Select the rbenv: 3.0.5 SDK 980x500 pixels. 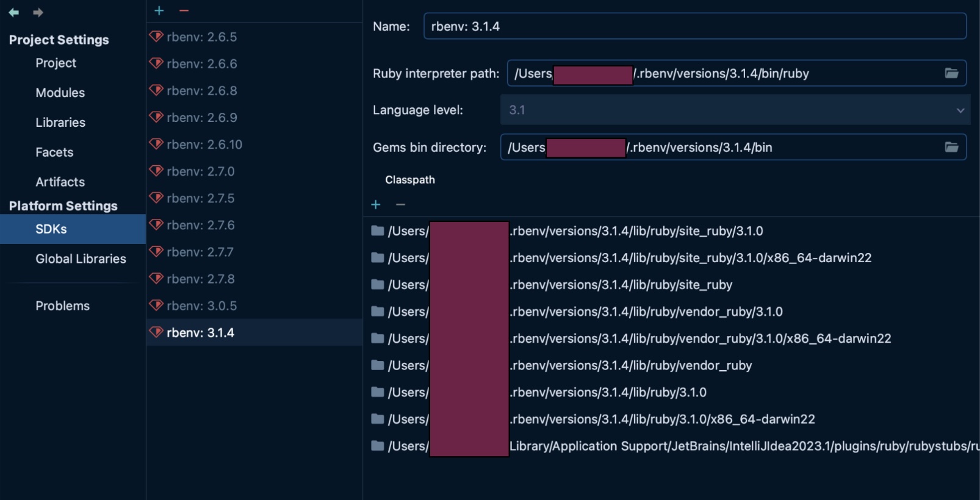point(201,305)
